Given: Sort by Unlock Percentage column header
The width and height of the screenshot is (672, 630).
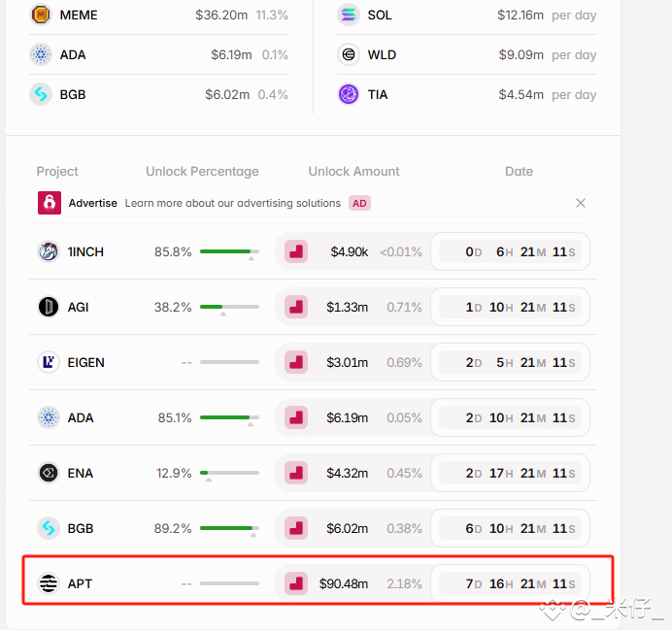Looking at the screenshot, I should pyautogui.click(x=202, y=171).
